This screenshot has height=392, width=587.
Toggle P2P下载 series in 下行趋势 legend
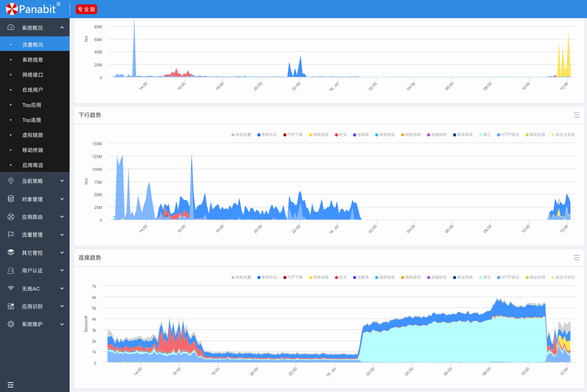[x=293, y=135]
